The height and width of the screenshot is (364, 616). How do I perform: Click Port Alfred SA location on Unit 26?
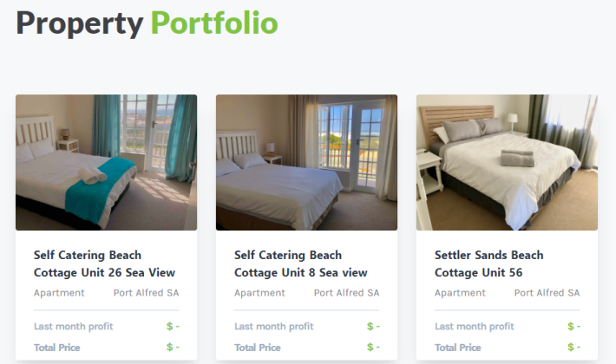(146, 293)
